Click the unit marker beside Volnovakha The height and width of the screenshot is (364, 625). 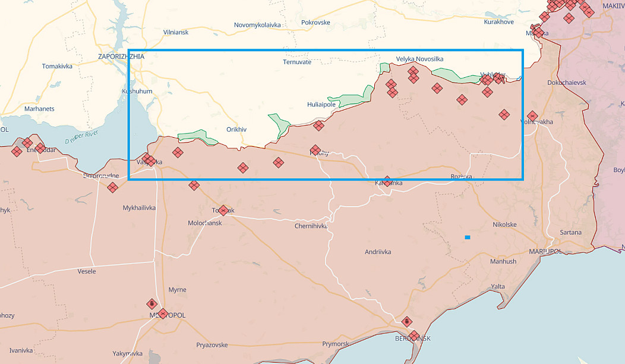(532, 116)
